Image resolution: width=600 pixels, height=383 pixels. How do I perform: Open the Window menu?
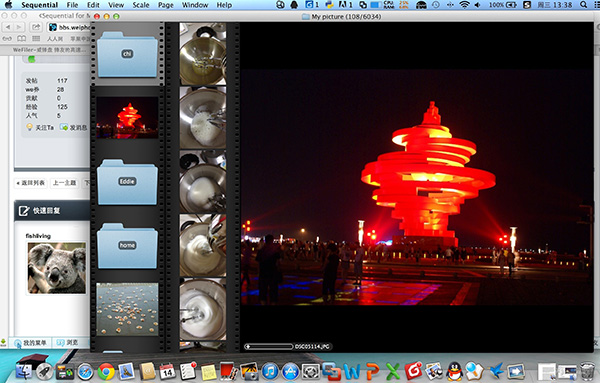195,5
